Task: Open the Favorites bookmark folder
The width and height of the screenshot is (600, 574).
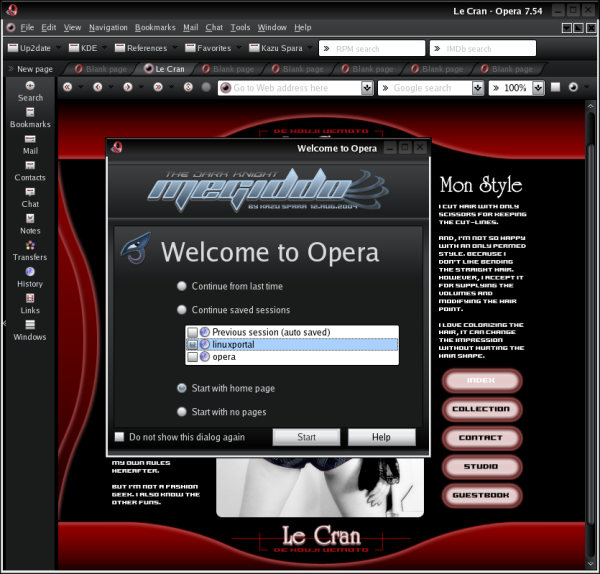Action: pyautogui.click(x=208, y=48)
